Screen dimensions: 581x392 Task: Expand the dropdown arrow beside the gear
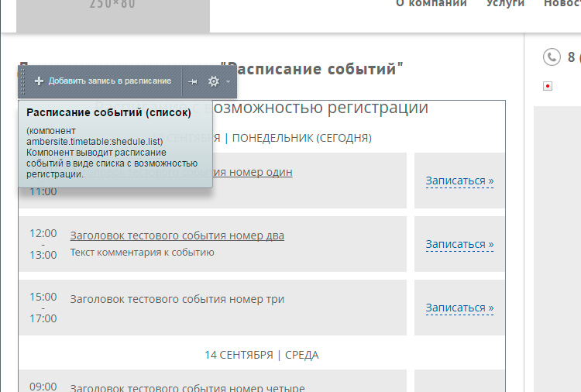click(x=228, y=81)
